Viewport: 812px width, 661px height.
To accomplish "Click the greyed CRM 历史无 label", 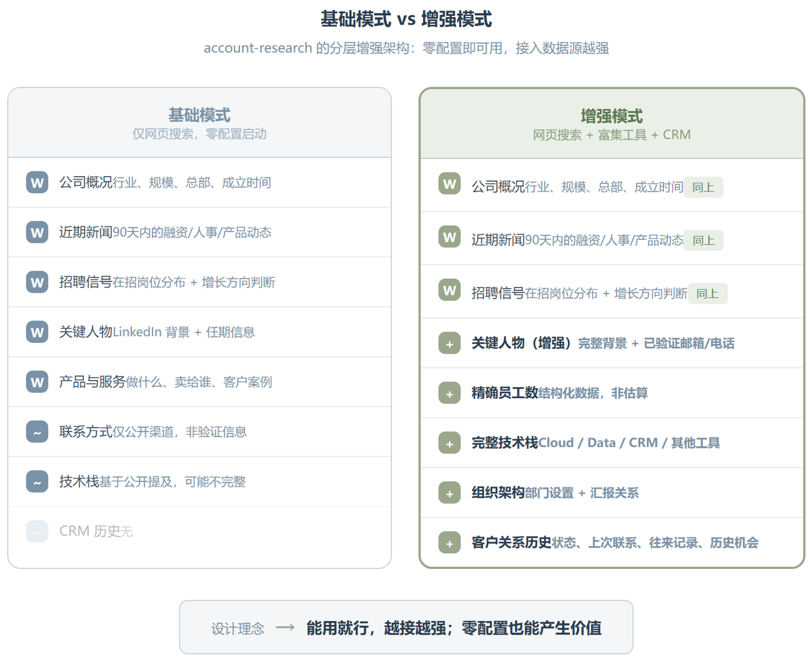I will (x=96, y=531).
